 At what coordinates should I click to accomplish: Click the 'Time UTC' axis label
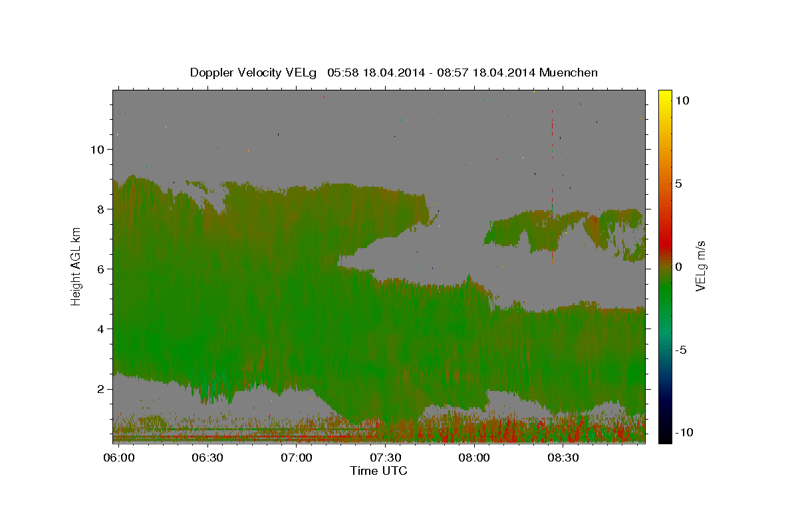(x=378, y=471)
